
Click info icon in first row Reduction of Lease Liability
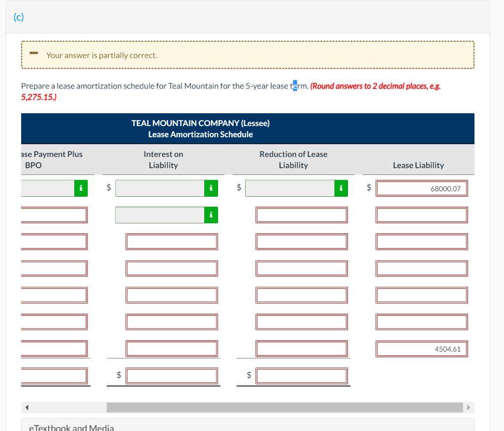point(341,188)
